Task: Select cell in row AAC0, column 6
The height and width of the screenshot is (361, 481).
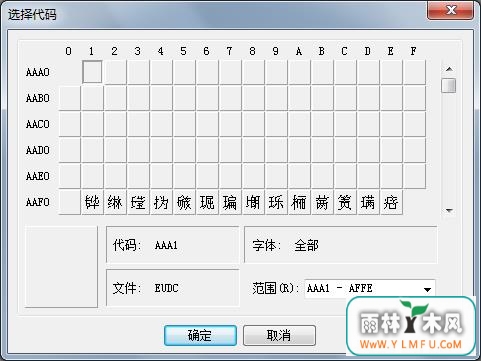Action: (207, 124)
